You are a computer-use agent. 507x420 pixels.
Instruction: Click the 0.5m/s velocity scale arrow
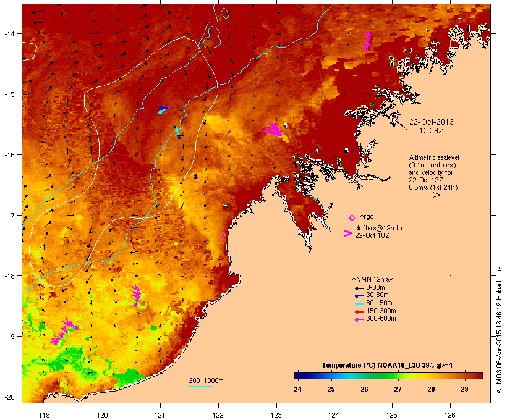click(428, 195)
